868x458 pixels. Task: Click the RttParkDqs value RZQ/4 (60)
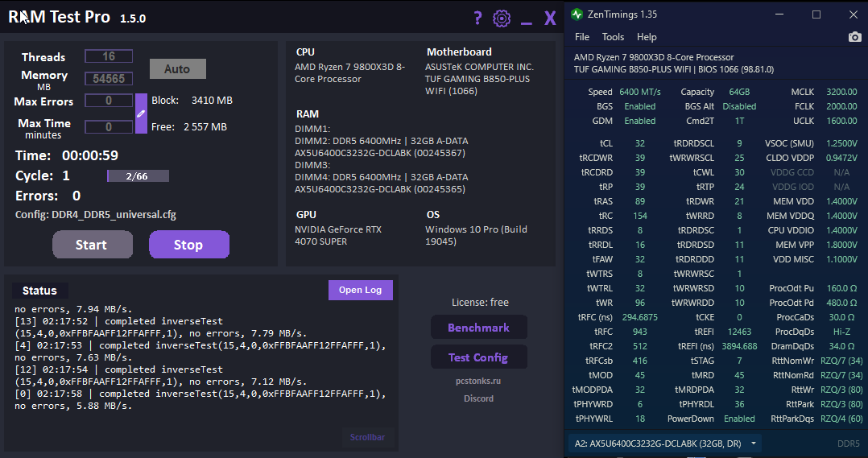[841, 419]
